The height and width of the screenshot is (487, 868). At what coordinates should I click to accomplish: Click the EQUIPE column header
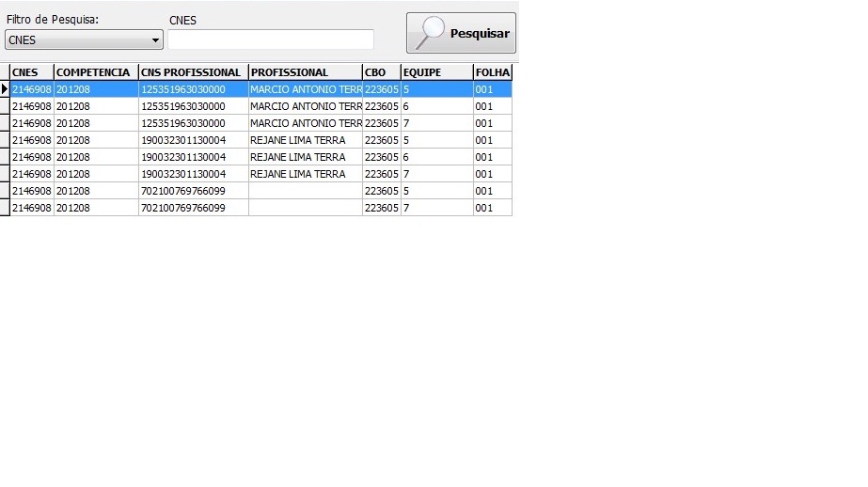(436, 72)
